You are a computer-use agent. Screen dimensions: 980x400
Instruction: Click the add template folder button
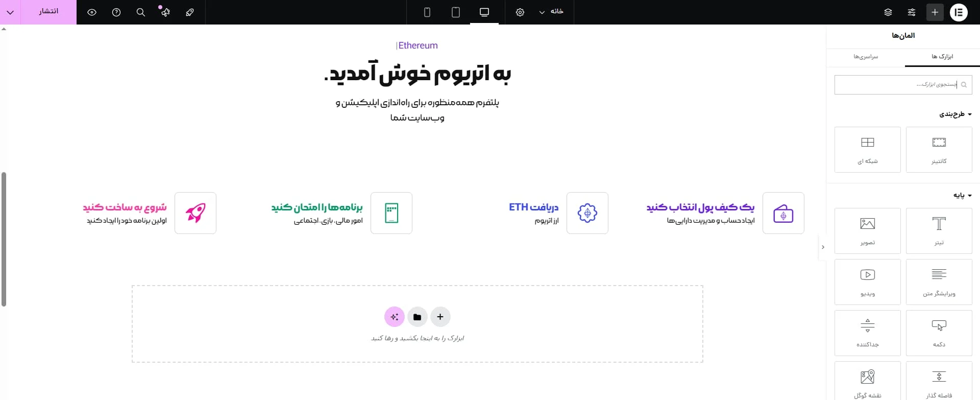pyautogui.click(x=418, y=317)
